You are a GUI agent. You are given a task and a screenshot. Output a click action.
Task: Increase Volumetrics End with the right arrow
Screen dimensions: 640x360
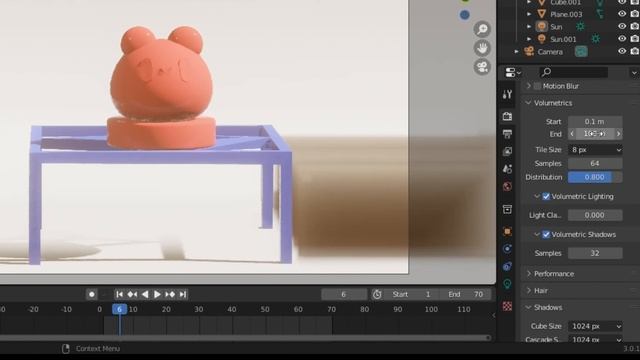tap(618, 134)
